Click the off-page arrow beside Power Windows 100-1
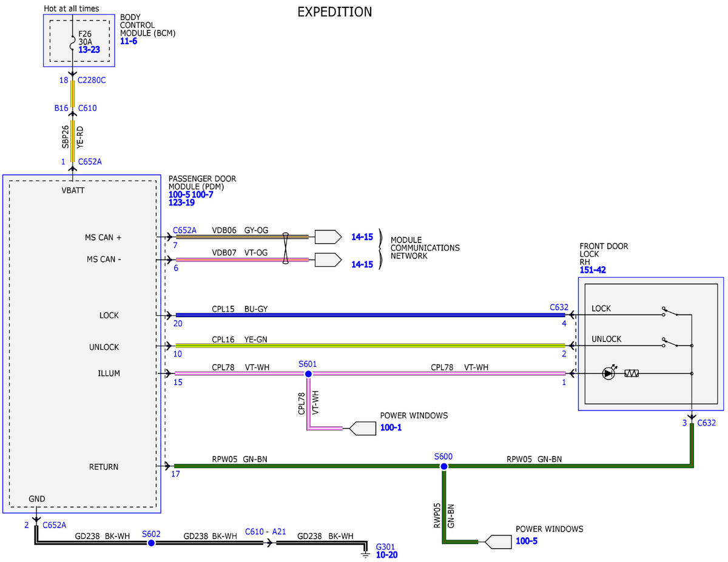 [x=362, y=428]
